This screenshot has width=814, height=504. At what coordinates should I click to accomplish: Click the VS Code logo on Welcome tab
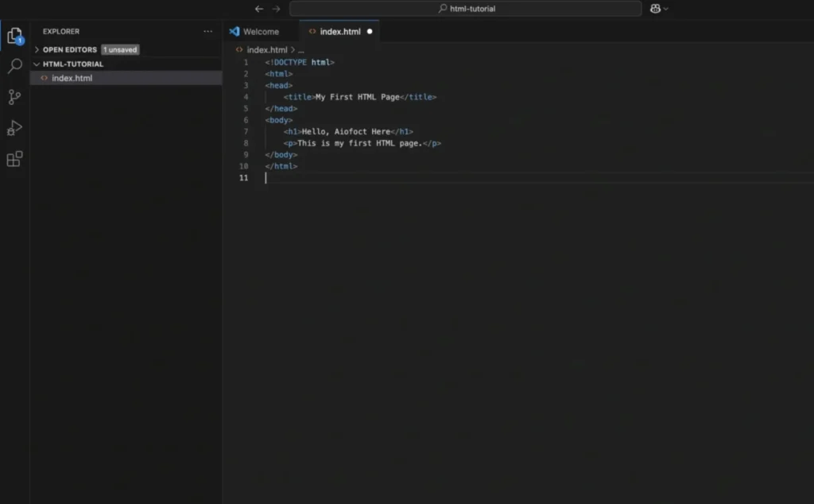click(235, 32)
